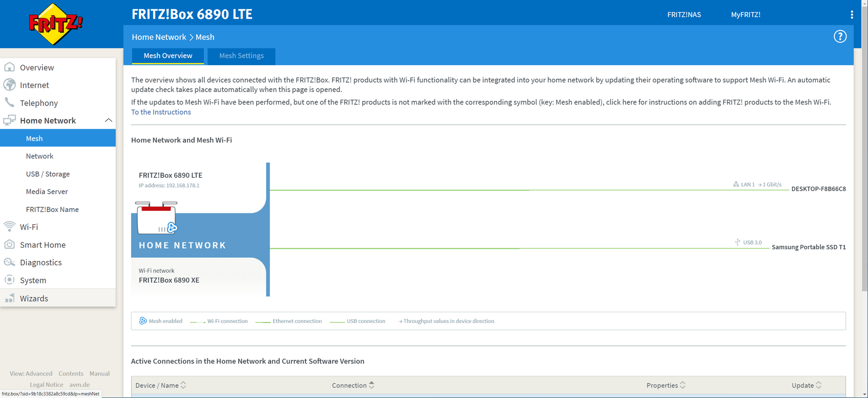This screenshot has height=398, width=868.
Task: Click the LAN 1 network icon
Action: click(x=736, y=185)
